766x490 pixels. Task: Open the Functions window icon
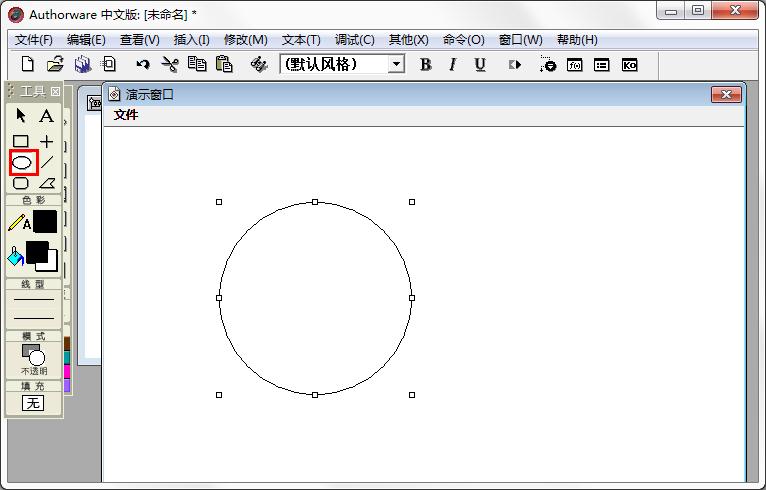[574, 64]
